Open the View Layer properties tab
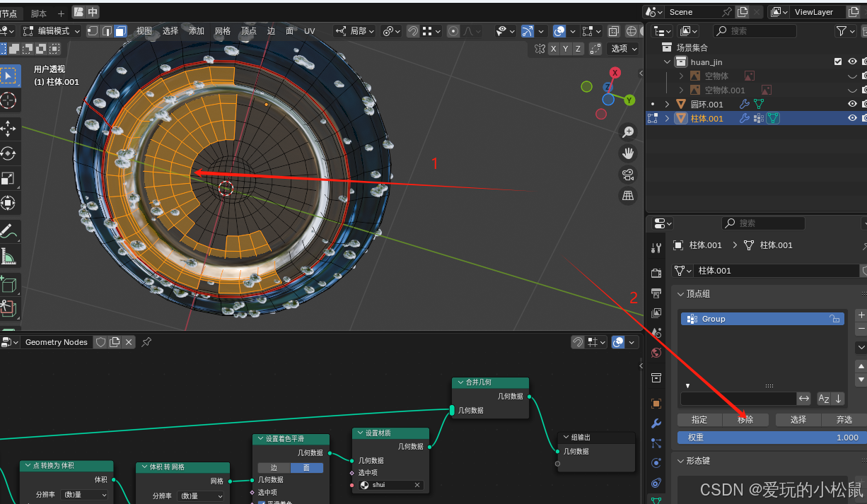867x504 pixels. (656, 312)
